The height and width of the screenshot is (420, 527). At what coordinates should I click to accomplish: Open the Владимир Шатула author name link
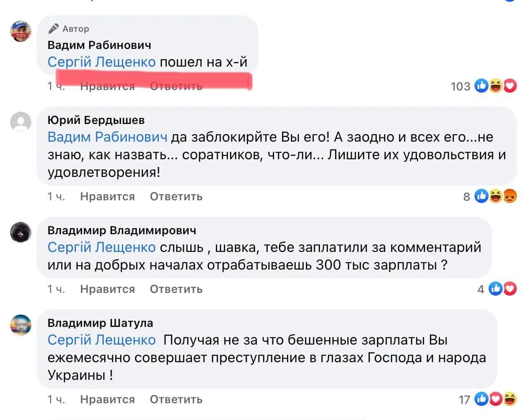(100, 323)
